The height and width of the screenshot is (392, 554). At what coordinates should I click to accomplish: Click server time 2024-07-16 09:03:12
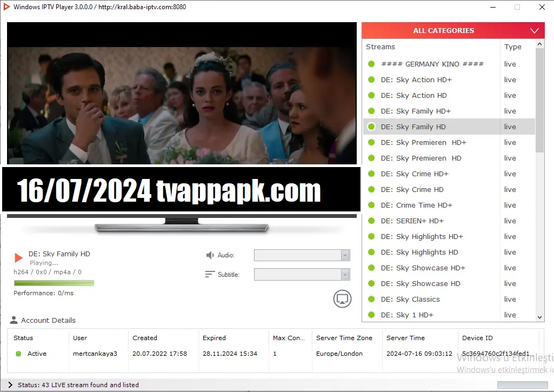click(419, 354)
